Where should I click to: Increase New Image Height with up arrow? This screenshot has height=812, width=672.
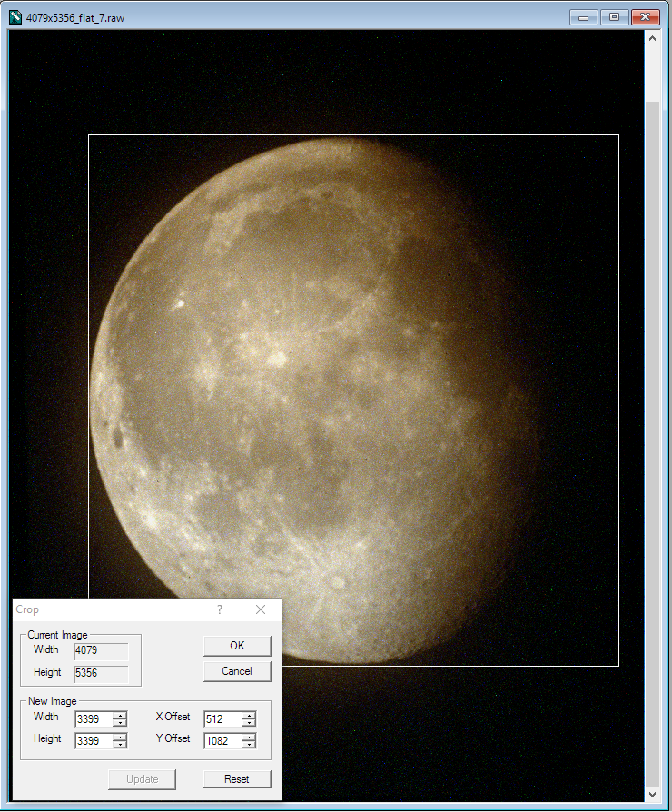click(x=120, y=737)
